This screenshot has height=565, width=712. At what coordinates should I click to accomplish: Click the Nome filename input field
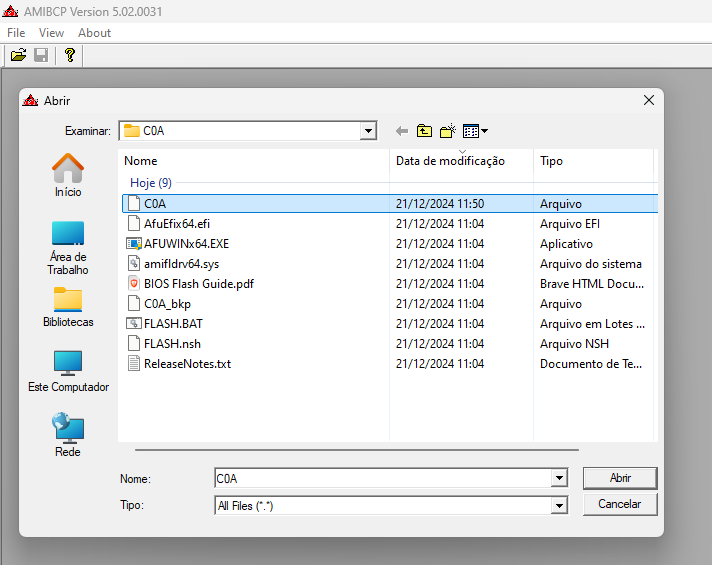(383, 478)
